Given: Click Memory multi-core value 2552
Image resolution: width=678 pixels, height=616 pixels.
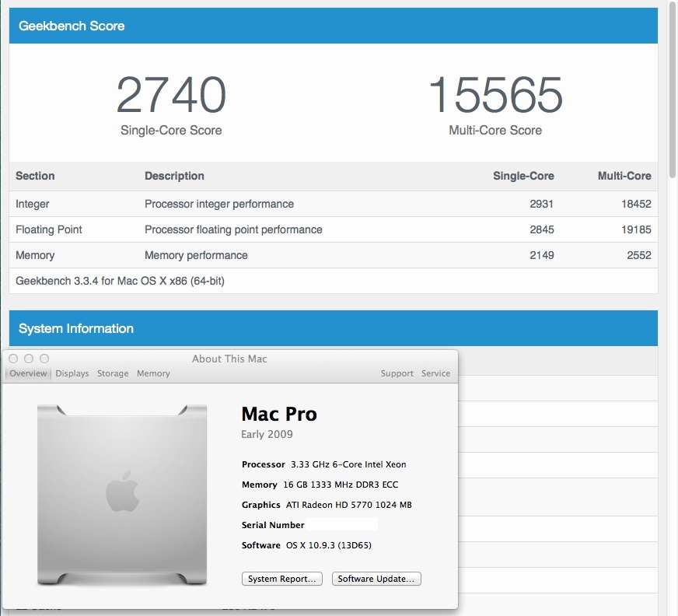Looking at the screenshot, I should (x=639, y=255).
